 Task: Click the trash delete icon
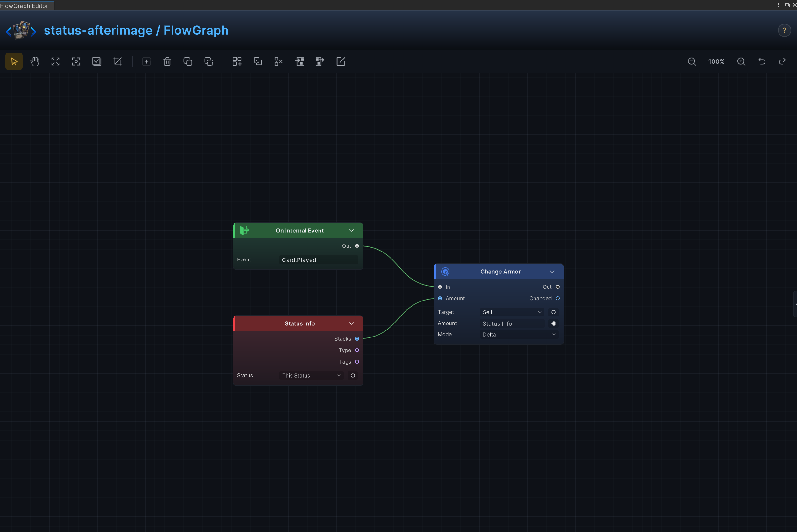point(167,61)
